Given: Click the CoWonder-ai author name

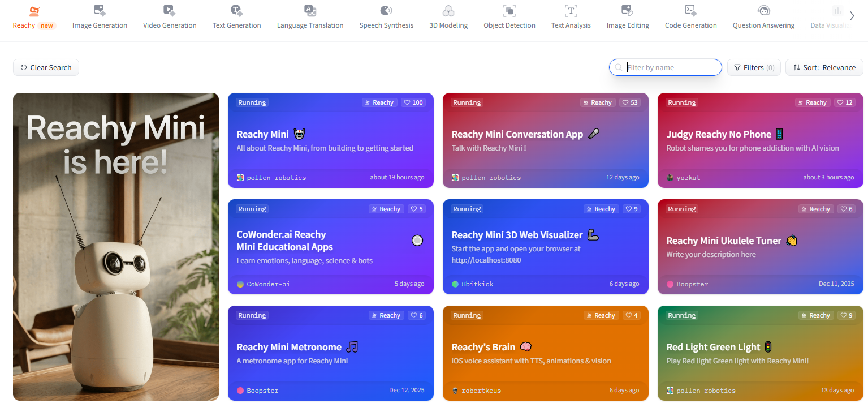Looking at the screenshot, I should tap(268, 284).
